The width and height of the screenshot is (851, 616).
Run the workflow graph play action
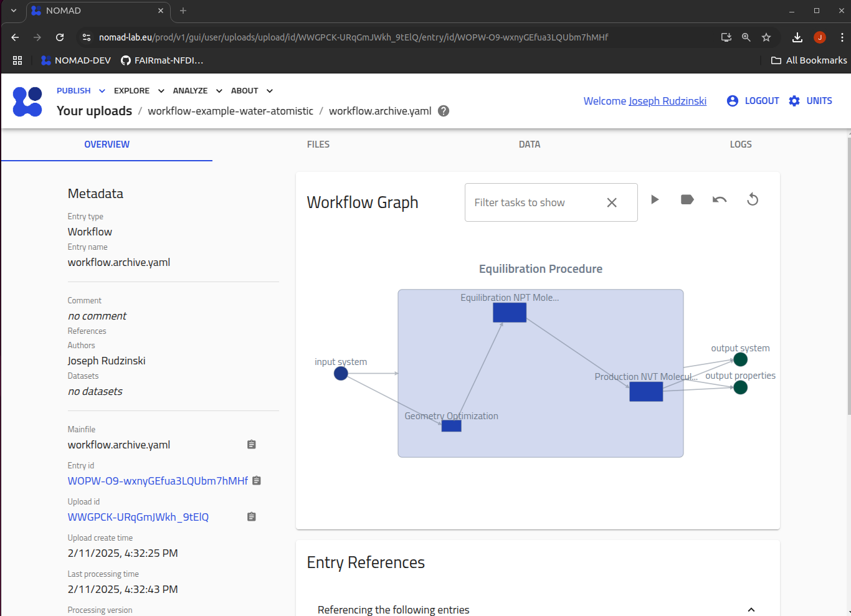[x=654, y=199]
